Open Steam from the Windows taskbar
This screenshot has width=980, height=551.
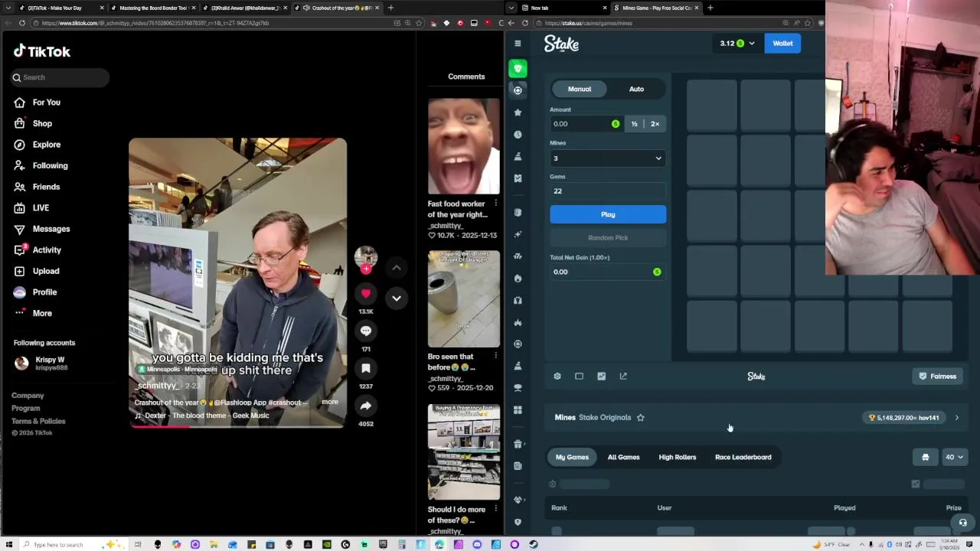coord(534,544)
